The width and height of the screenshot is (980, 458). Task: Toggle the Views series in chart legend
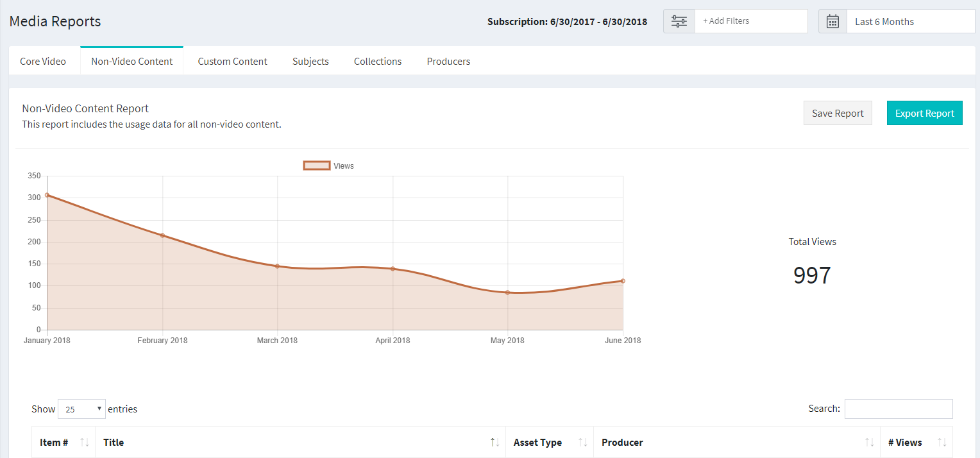(328, 165)
